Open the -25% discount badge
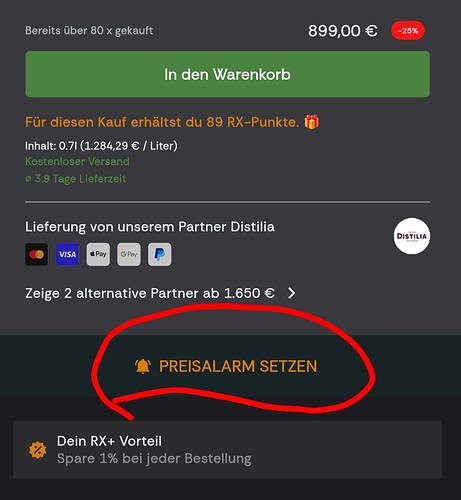The height and width of the screenshot is (500, 461). pos(408,31)
